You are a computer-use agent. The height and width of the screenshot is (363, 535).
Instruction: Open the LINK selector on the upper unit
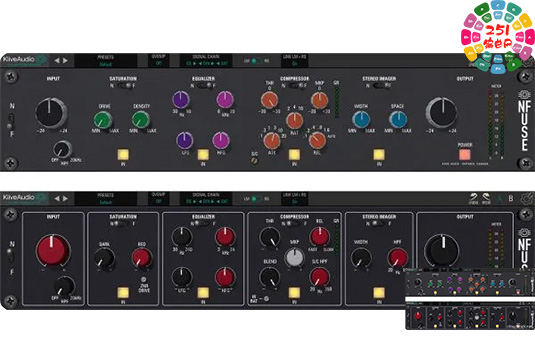point(294,60)
